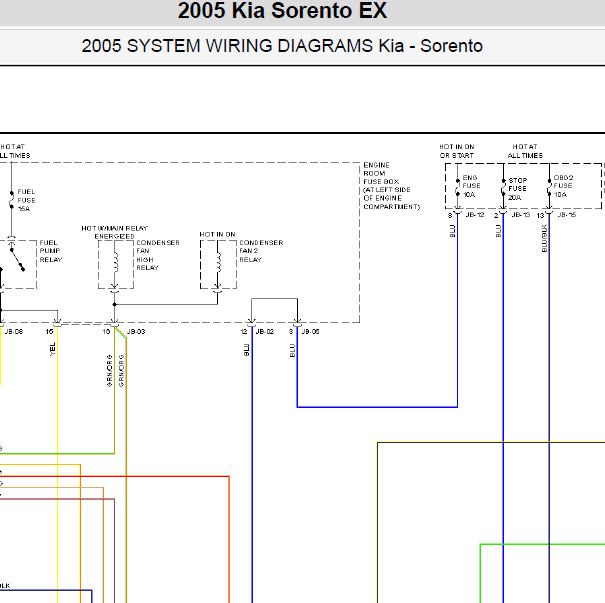Click connector label JB-08
The image size is (605, 603).
tap(14, 332)
